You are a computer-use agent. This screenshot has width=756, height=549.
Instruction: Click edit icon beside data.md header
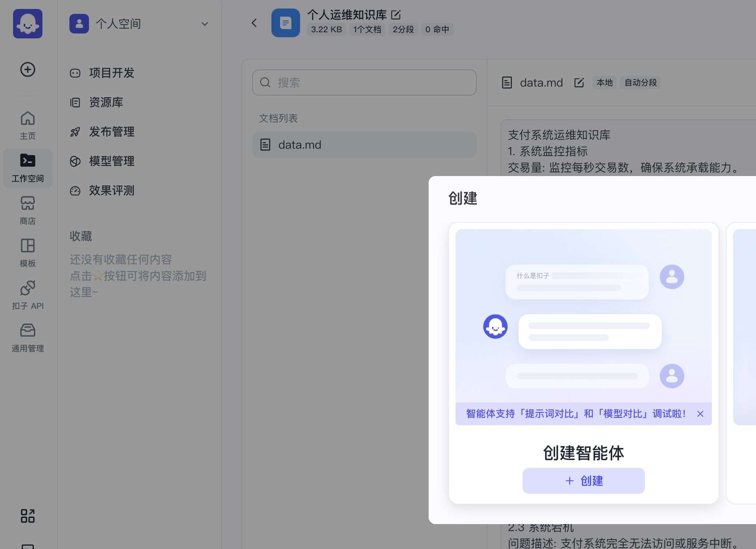(x=579, y=83)
